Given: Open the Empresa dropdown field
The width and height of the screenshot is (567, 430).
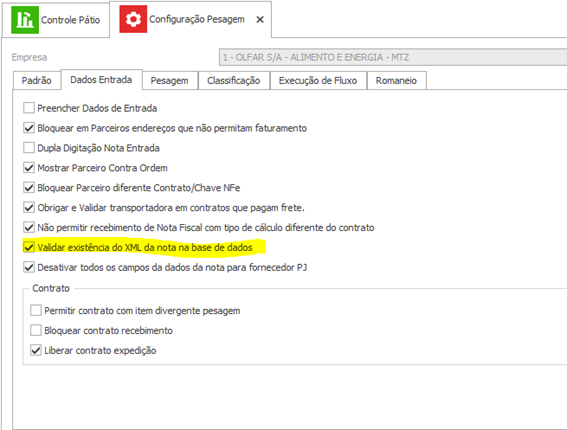Looking at the screenshot, I should (x=393, y=57).
